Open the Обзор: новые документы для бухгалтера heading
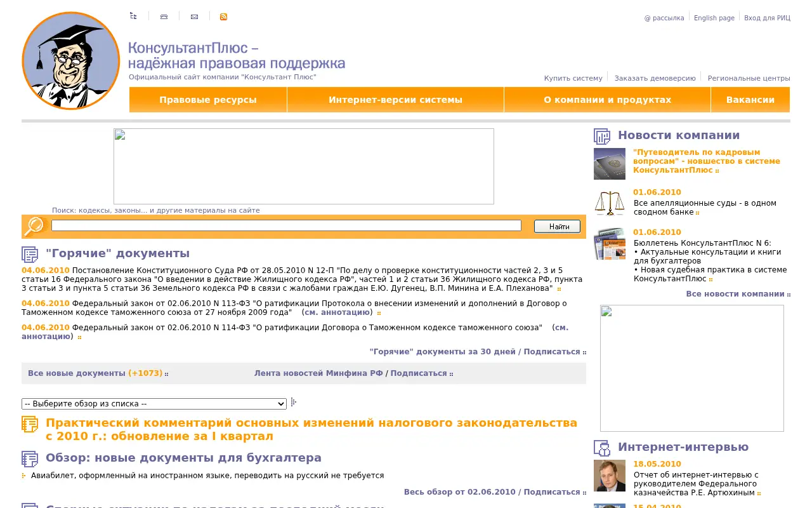The height and width of the screenshot is (508, 812). click(x=183, y=458)
